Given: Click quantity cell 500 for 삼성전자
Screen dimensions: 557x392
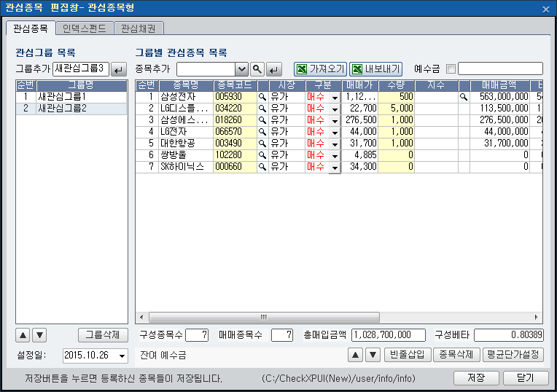Looking at the screenshot, I should click(x=396, y=97).
